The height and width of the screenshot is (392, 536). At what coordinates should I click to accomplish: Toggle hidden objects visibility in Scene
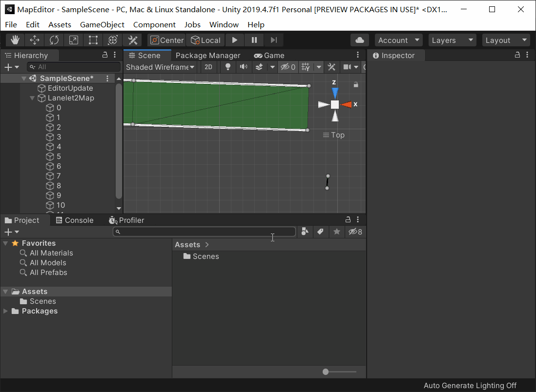click(288, 67)
